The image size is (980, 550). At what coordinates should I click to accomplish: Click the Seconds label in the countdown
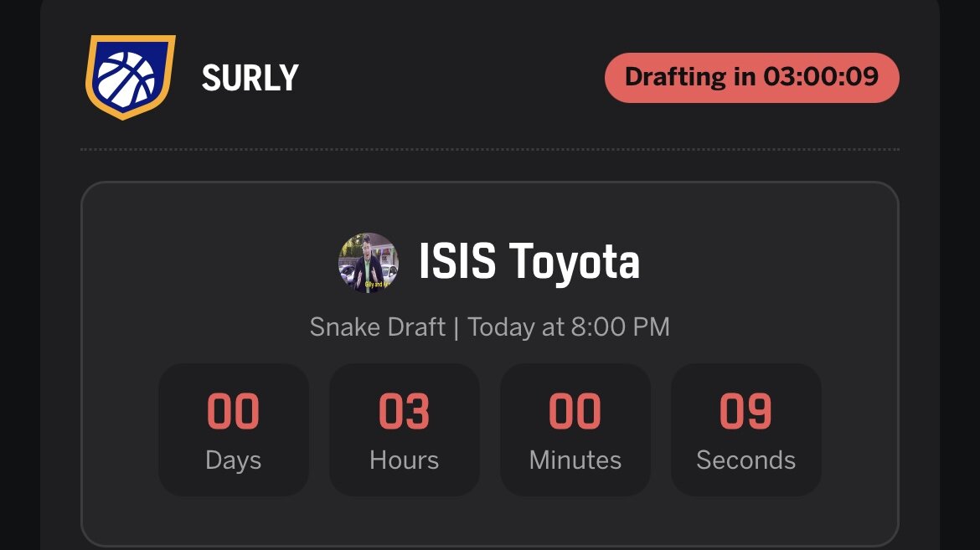pos(745,460)
